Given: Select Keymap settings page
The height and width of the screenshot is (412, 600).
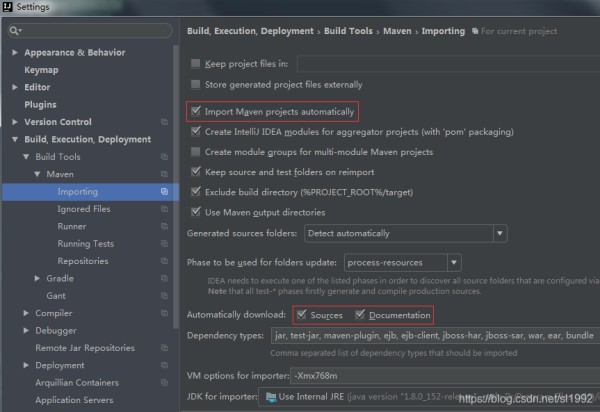Looking at the screenshot, I should (41, 70).
